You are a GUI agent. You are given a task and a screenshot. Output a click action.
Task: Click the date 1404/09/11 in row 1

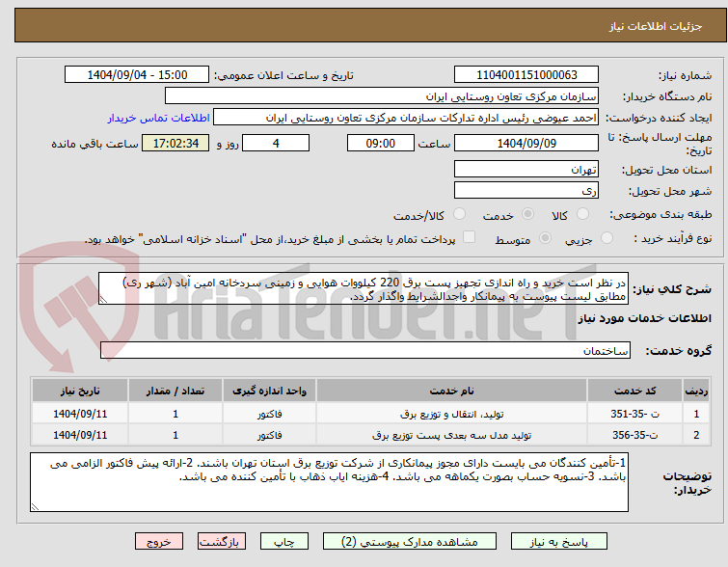80,414
